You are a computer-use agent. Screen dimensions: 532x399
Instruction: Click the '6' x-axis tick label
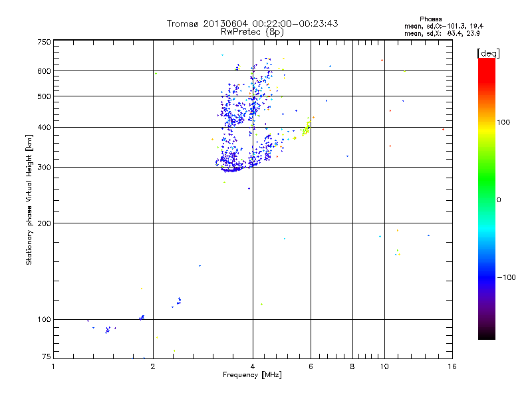pyautogui.click(x=311, y=366)
